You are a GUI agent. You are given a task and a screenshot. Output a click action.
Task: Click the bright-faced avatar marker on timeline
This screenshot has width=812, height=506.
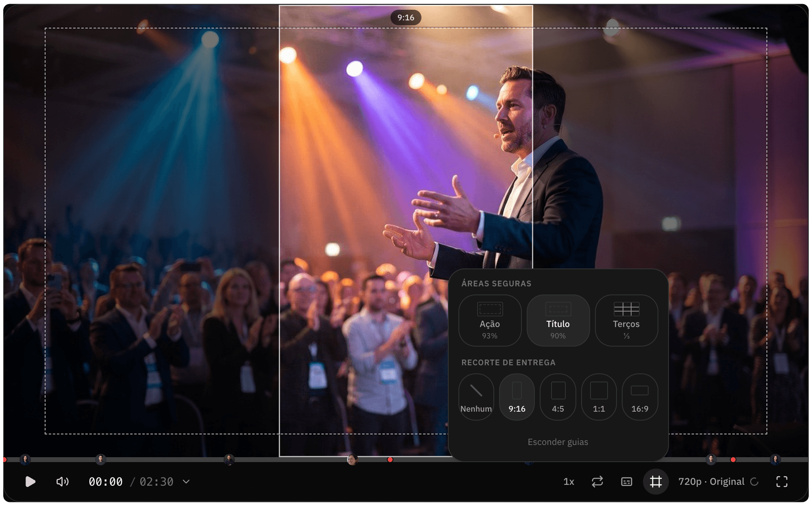[352, 460]
